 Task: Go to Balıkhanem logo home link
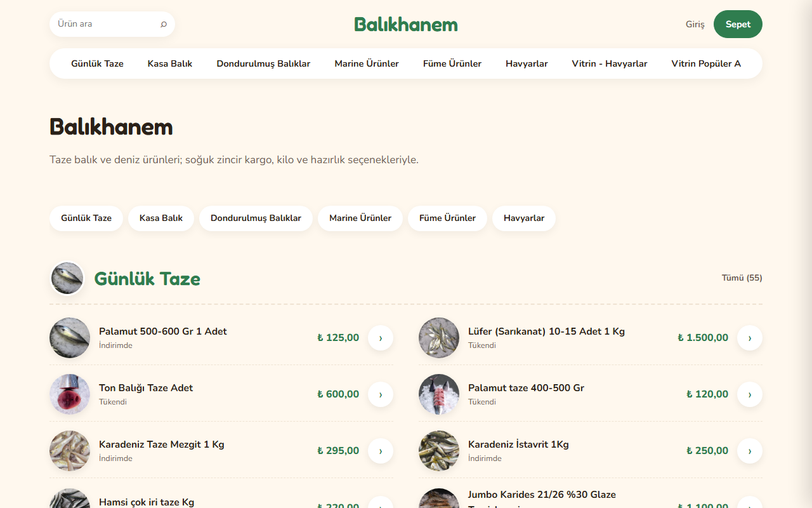tap(406, 24)
